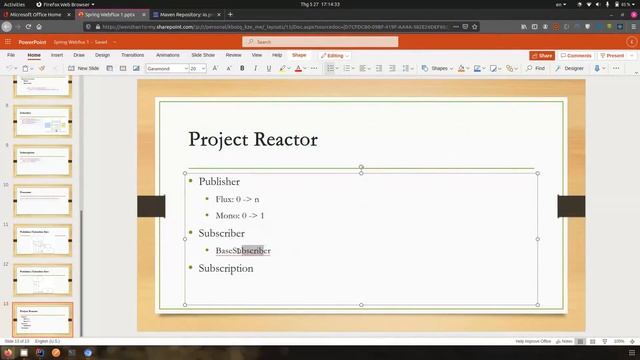The image size is (640, 360).
Task: Click Help Improve Office link
Action: pyautogui.click(x=533, y=341)
